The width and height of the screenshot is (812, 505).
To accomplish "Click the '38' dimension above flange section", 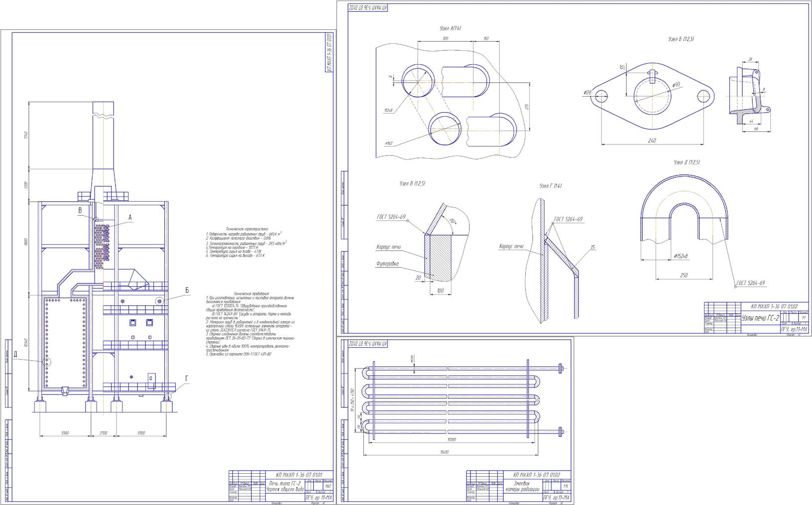I will click(750, 60).
